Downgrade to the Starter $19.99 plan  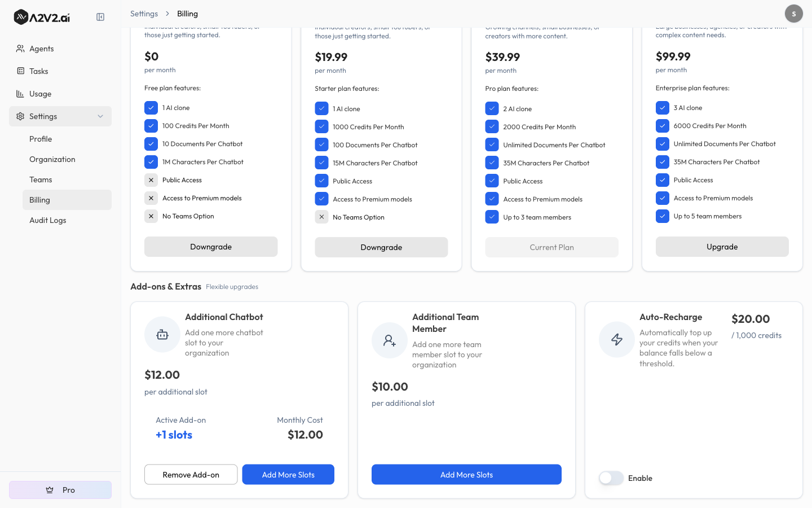pos(381,247)
